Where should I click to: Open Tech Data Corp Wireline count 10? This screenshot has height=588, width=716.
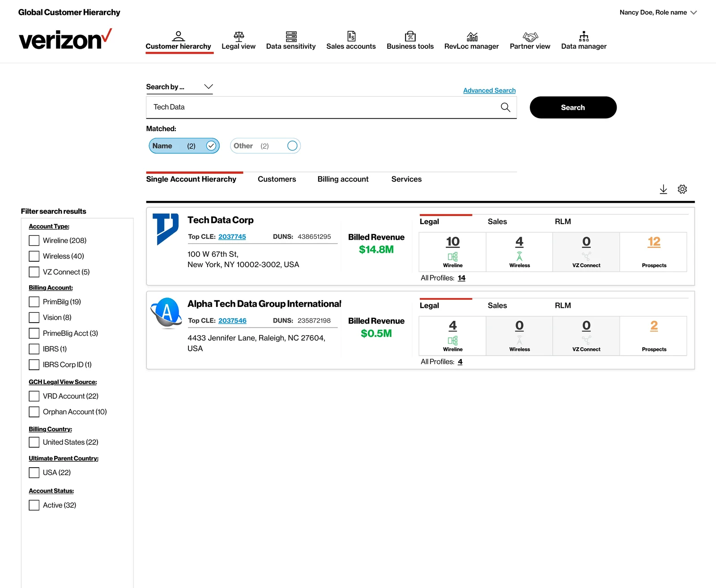[x=453, y=242]
